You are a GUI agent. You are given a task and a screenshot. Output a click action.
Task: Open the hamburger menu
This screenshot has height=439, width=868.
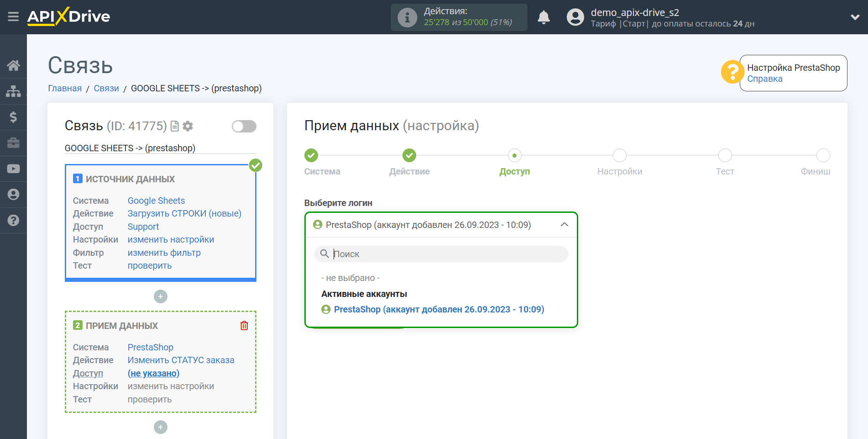coord(13,17)
